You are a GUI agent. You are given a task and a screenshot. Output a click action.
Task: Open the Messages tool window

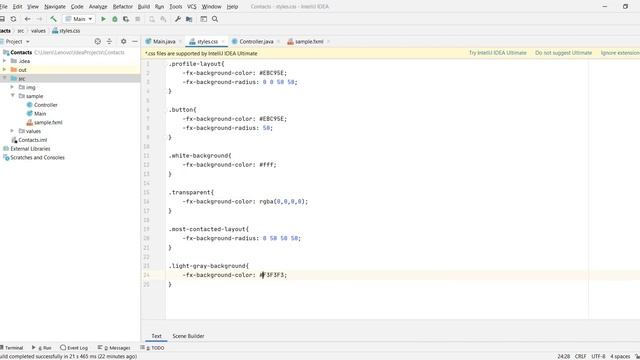(x=114, y=348)
